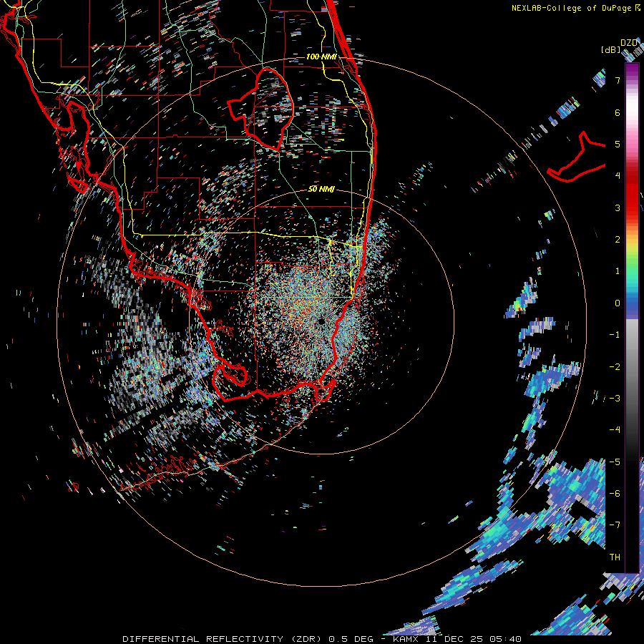Click the NEXLAB-College of DuPage label

571,8
